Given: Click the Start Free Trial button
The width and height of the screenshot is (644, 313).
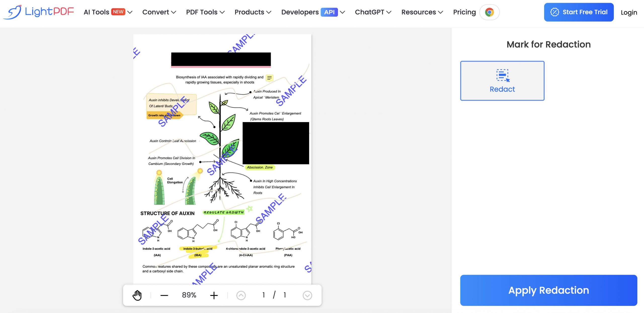Looking at the screenshot, I should 579,12.
